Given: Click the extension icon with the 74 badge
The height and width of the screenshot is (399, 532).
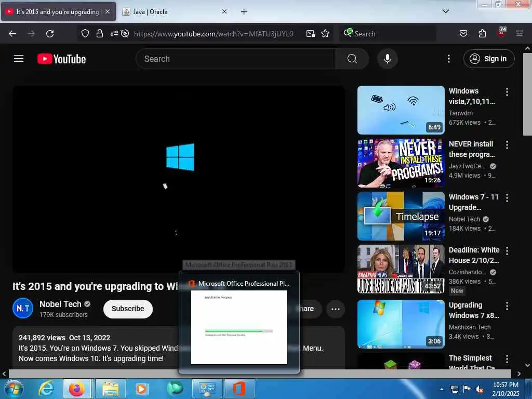Looking at the screenshot, I should [502, 32].
